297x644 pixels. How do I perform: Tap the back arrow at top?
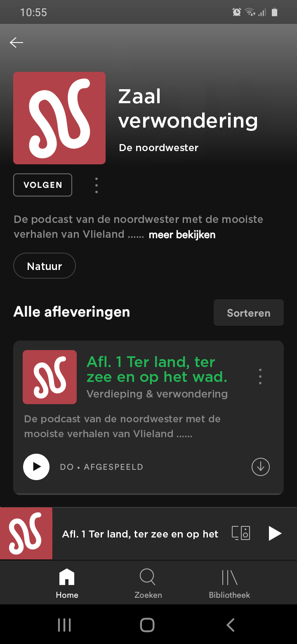(16, 43)
